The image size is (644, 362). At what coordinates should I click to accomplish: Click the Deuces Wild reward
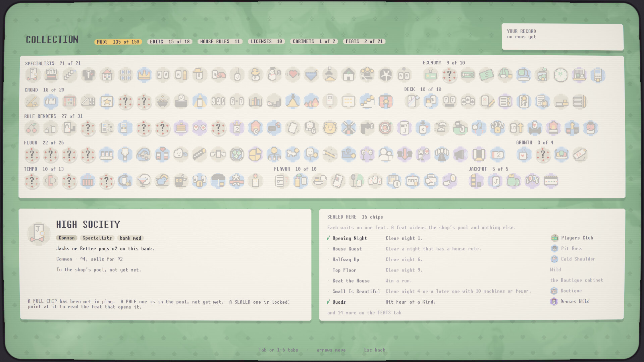[570, 301]
